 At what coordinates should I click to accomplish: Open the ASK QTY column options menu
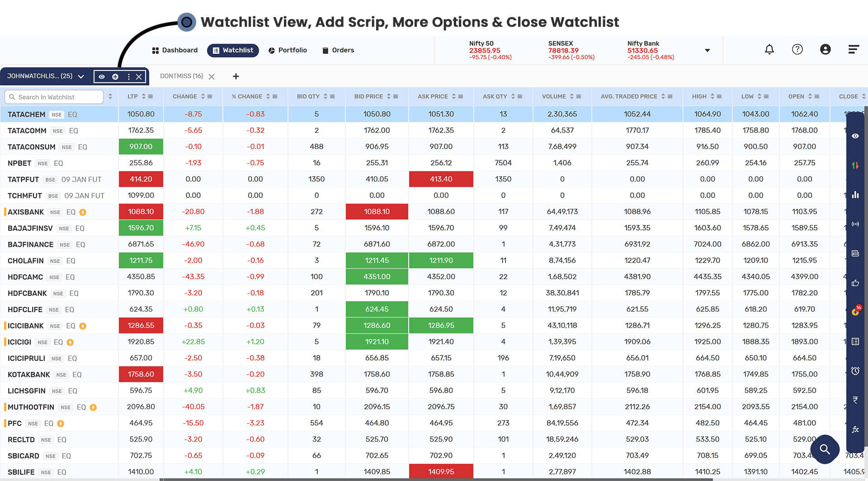pyautogui.click(x=520, y=97)
